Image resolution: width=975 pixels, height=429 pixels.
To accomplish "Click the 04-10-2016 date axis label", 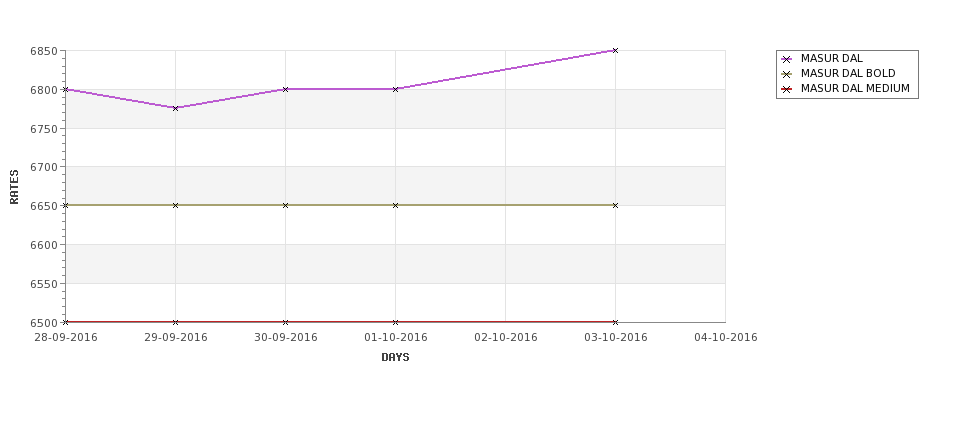I will tap(726, 338).
